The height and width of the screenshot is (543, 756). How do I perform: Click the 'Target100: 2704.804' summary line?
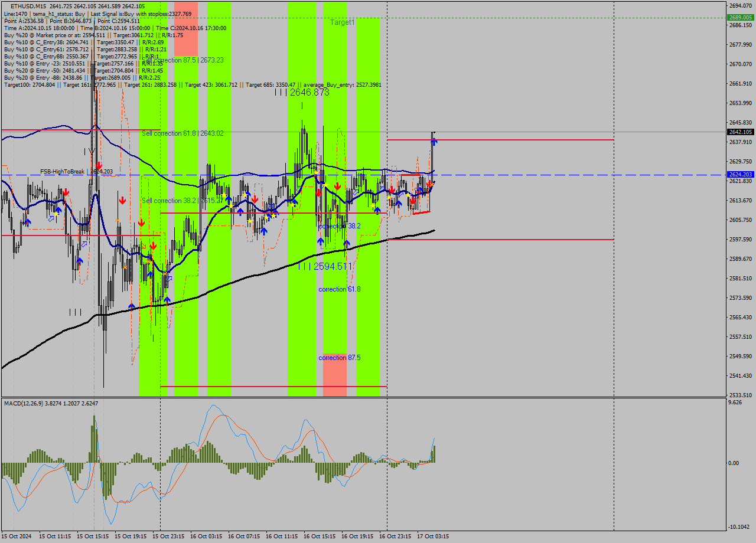point(193,84)
